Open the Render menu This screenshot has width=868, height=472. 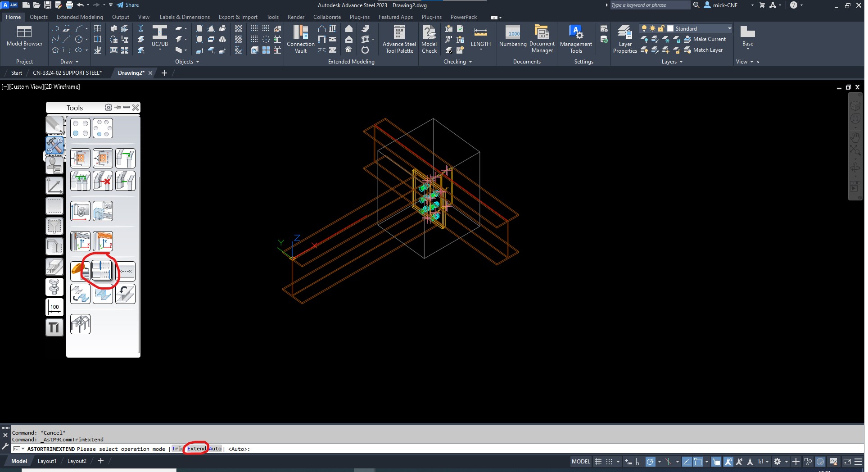[x=296, y=17]
